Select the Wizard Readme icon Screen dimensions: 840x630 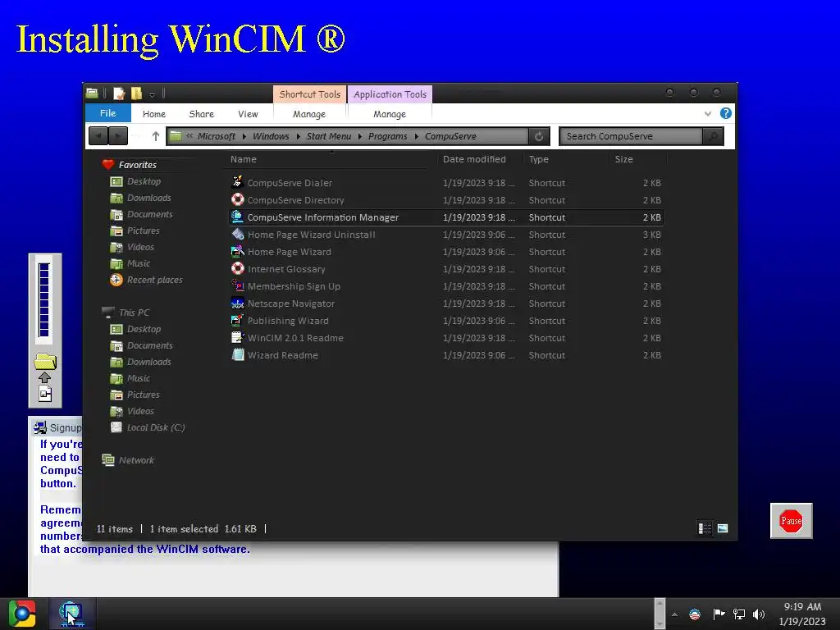[237, 354]
